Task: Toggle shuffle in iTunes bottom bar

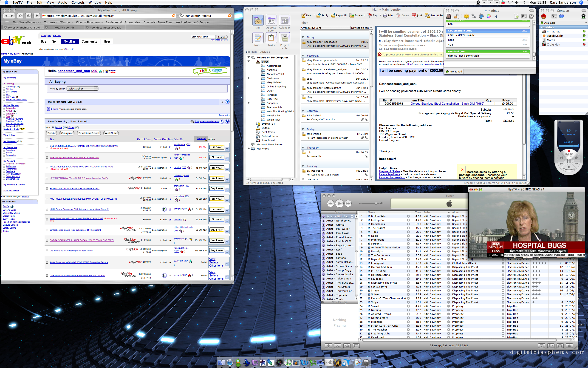Action: pyautogui.click(x=338, y=346)
